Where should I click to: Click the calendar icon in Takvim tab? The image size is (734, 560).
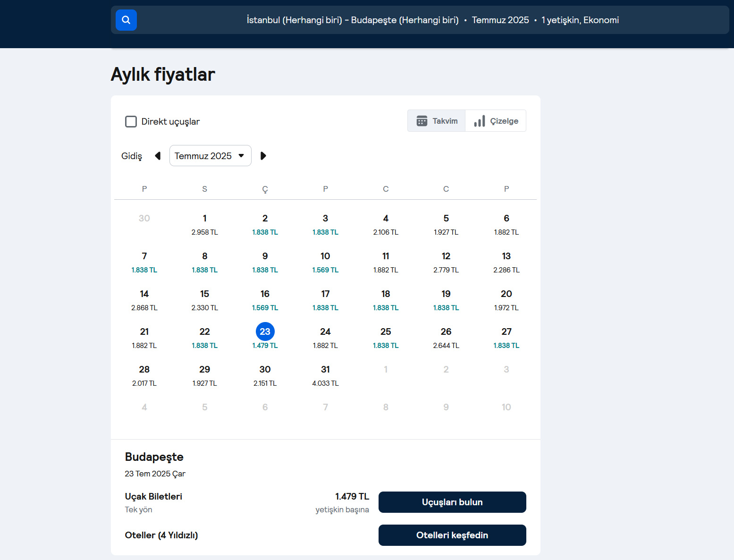pos(422,121)
